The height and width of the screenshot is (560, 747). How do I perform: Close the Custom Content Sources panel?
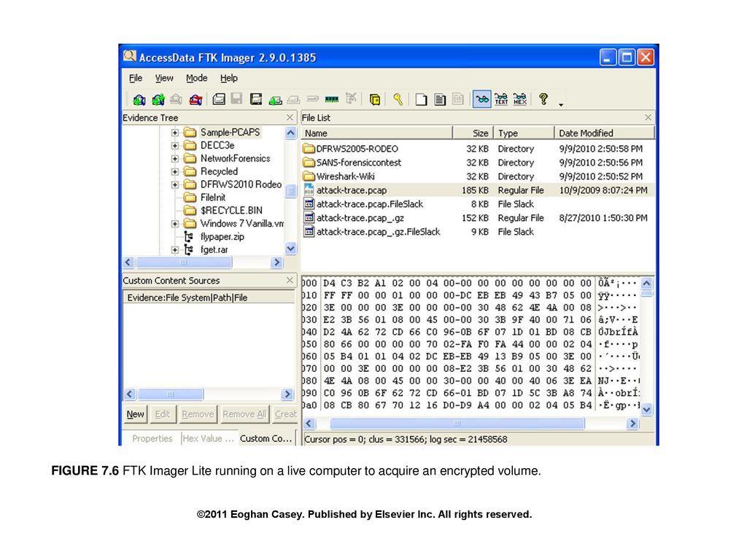[290, 281]
